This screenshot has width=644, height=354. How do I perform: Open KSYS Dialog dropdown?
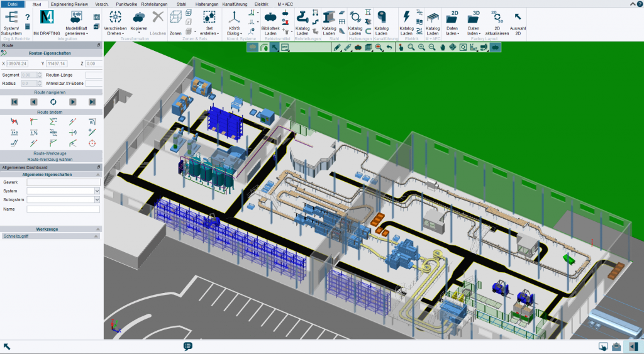(235, 23)
